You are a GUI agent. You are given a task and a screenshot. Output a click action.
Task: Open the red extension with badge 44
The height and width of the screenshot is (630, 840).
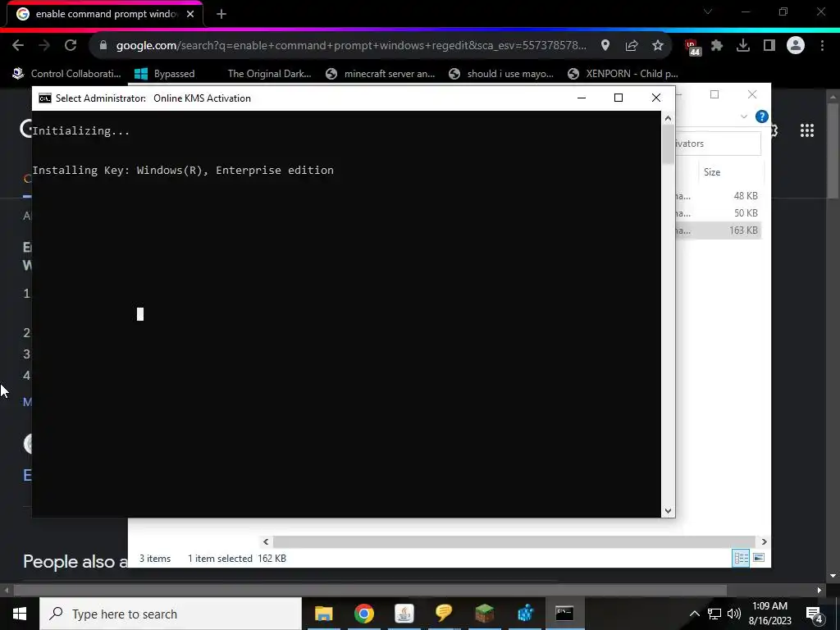[x=692, y=47]
